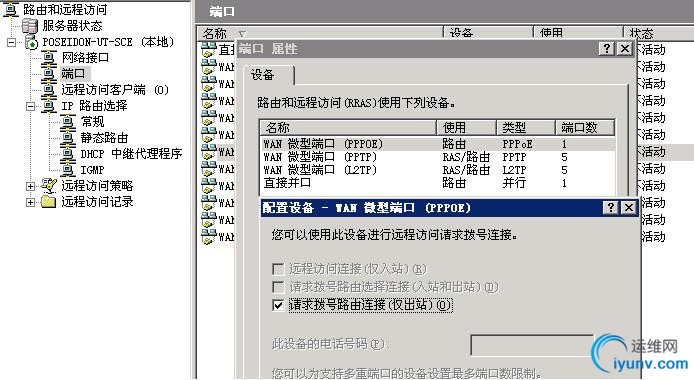Select DHCP 中继代理程序 tree label

click(x=131, y=154)
